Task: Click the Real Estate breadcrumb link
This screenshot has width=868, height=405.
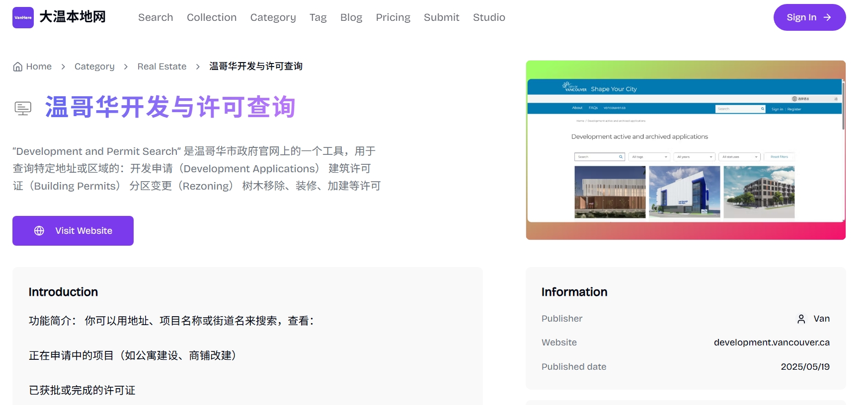Action: tap(162, 67)
